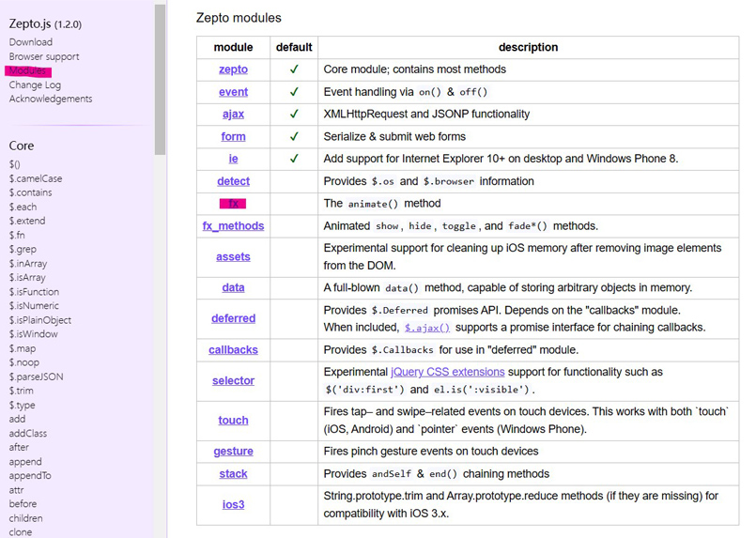
Task: Open the assets module link
Action: click(233, 257)
